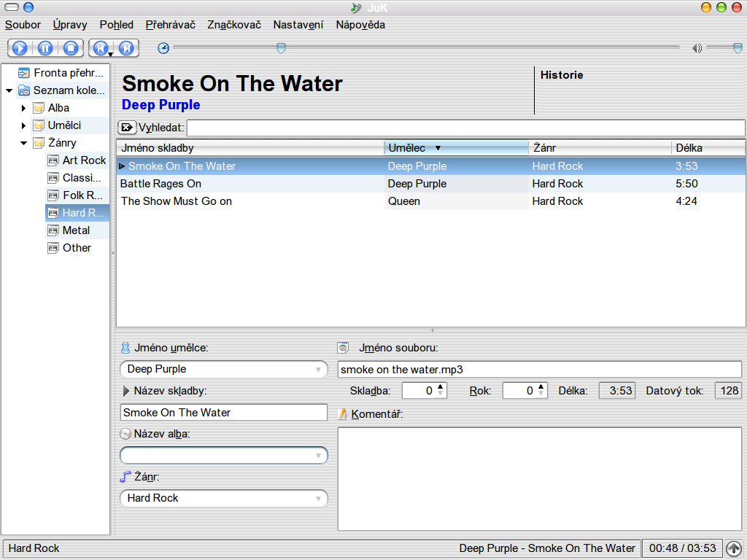The height and width of the screenshot is (560, 747).
Task: Select the Metal genre playlist
Action: [x=77, y=230]
